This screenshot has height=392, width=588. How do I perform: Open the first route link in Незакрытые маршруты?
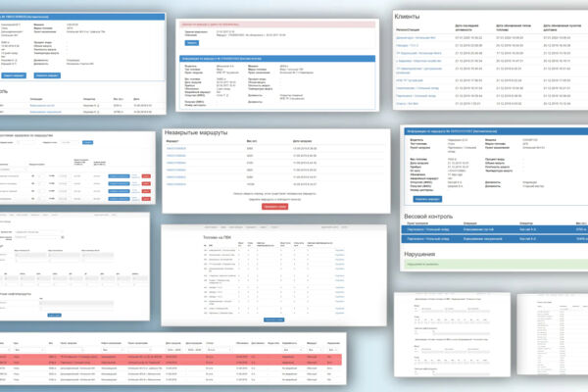pyautogui.click(x=175, y=149)
